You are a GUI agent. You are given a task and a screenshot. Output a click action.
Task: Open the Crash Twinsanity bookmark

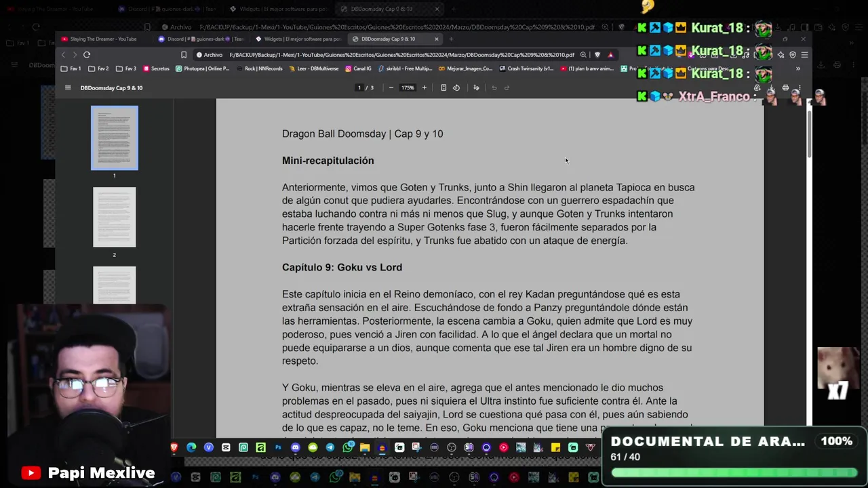click(526, 68)
